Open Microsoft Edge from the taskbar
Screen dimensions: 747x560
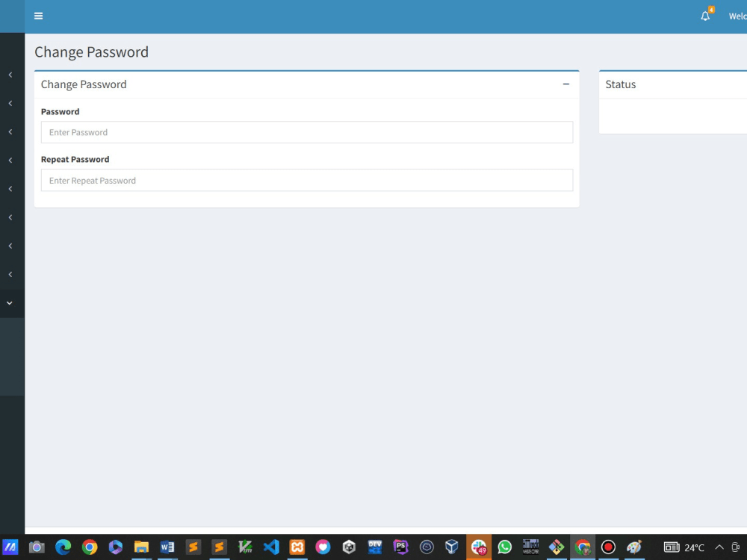coord(63,547)
